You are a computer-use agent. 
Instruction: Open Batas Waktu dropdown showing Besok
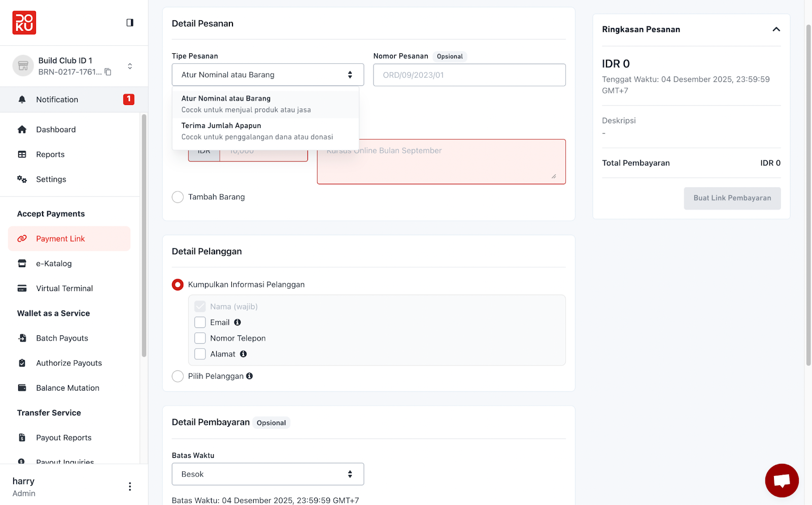[x=268, y=474]
